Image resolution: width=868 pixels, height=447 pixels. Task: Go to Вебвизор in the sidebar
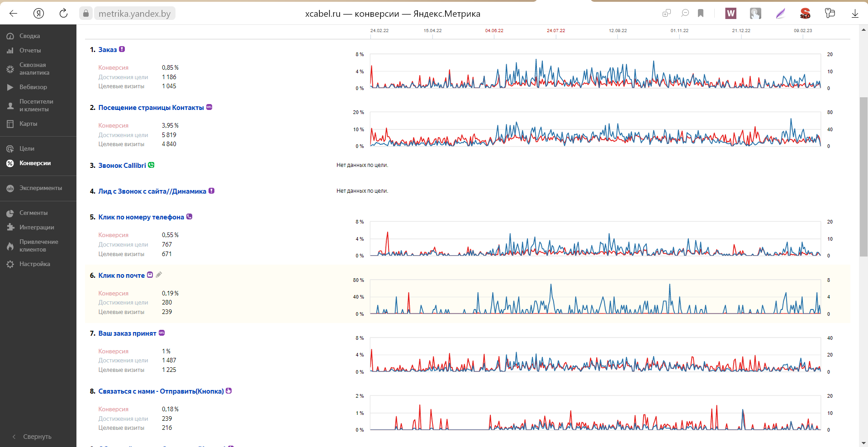click(x=33, y=87)
